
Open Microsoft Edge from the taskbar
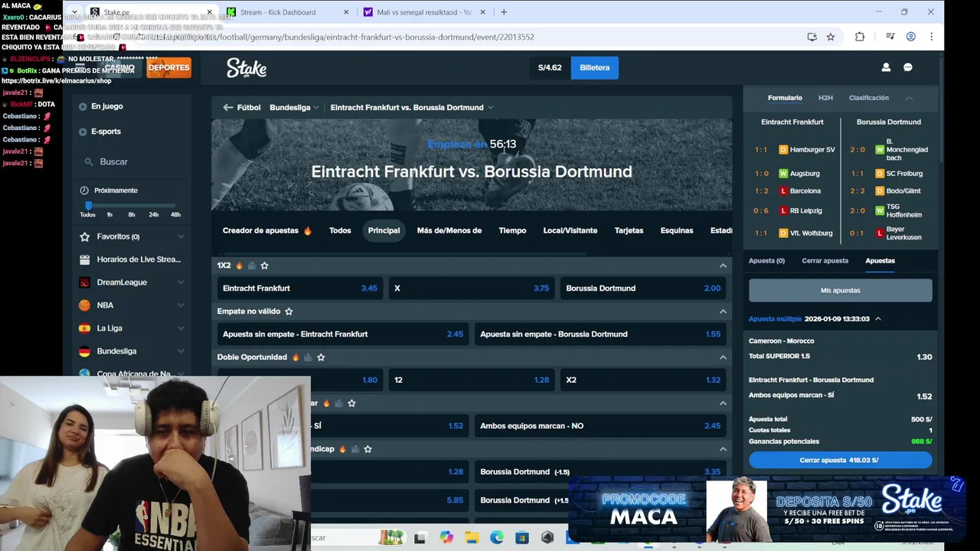497,538
